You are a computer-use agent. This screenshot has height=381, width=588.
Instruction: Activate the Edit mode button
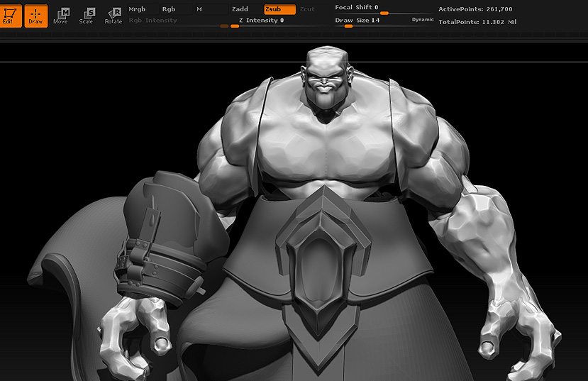11,16
